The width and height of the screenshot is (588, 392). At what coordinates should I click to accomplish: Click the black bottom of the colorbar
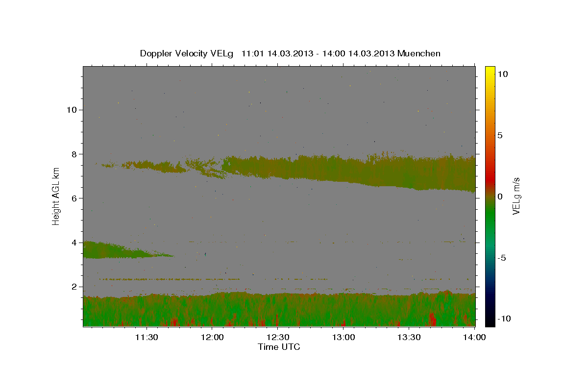click(490, 321)
